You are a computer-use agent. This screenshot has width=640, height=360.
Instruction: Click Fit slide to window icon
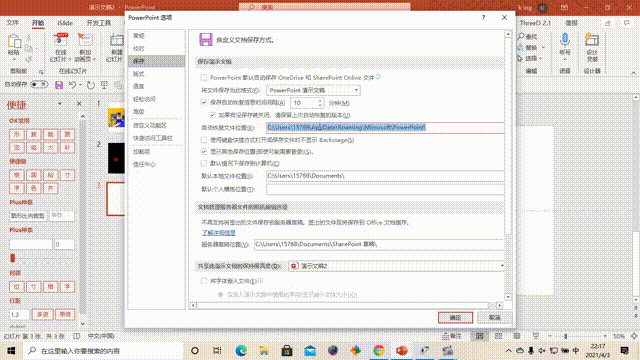(x=634, y=336)
